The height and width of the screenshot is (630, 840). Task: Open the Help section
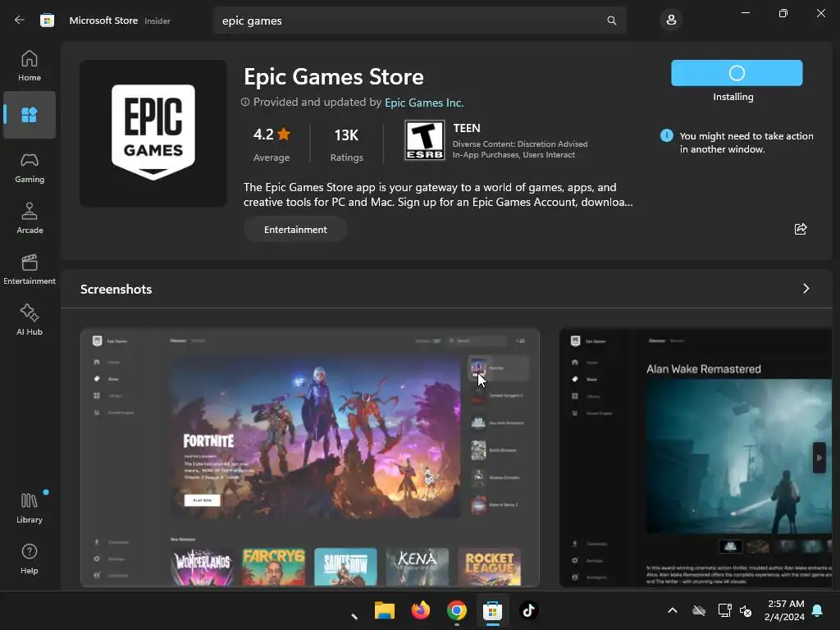(30, 559)
